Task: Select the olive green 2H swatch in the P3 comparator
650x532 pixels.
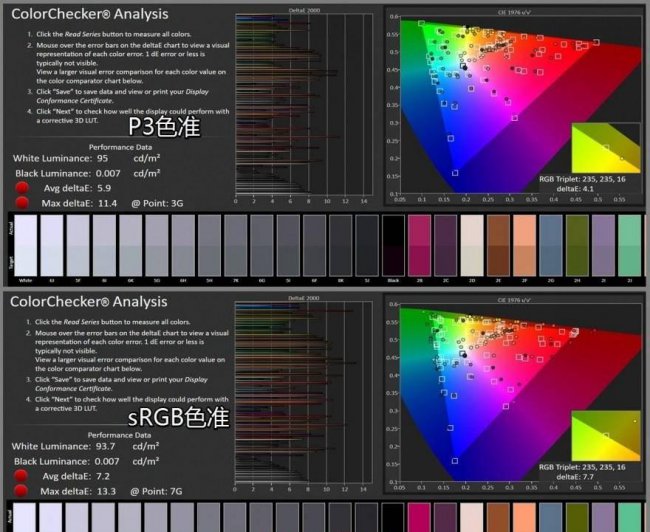Action: pos(577,245)
